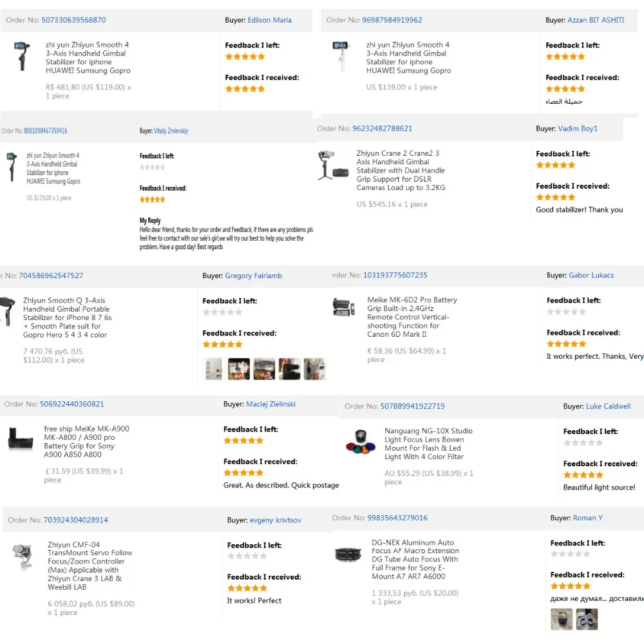Click buyer Gabor Lukacs's name

click(591, 275)
